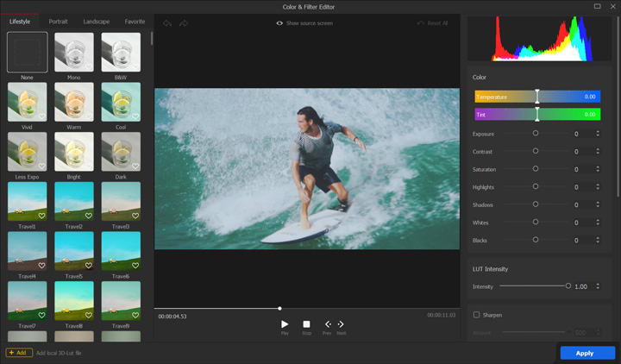Step to the previous frame

(327, 325)
